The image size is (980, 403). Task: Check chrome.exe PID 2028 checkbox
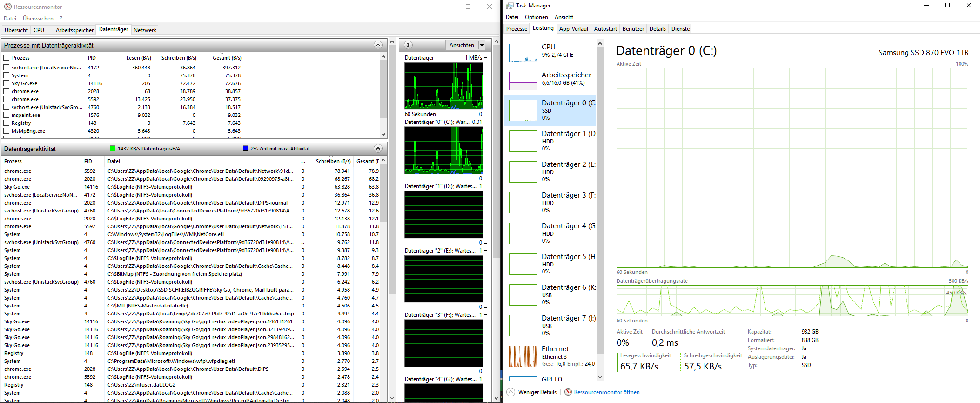click(7, 91)
